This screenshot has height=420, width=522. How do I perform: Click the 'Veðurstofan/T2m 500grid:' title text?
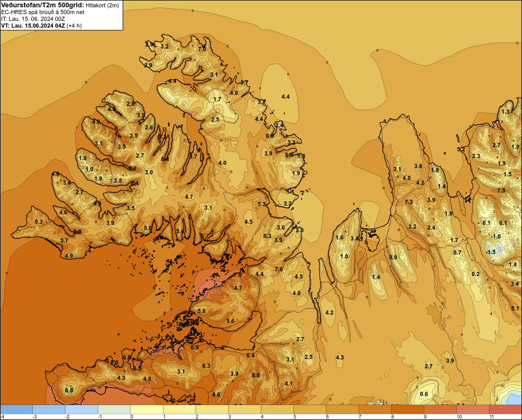coord(43,5)
